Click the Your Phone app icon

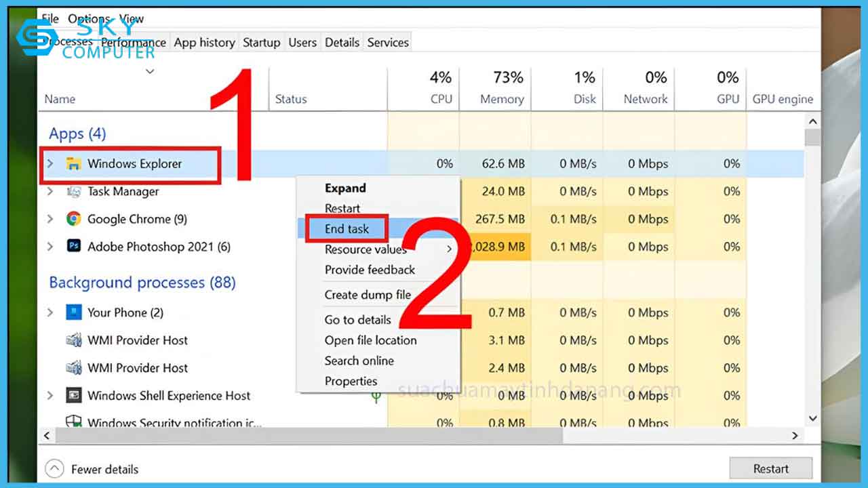(73, 312)
